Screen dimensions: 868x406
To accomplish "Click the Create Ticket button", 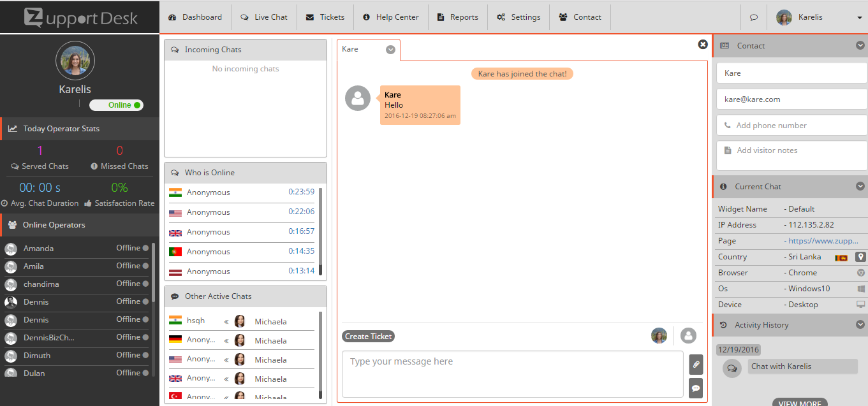I will point(369,337).
